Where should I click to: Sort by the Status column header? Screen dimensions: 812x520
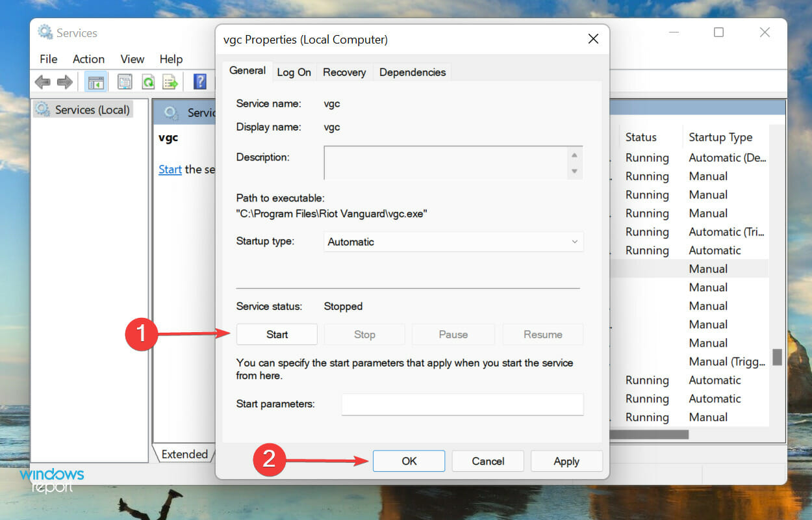click(641, 137)
